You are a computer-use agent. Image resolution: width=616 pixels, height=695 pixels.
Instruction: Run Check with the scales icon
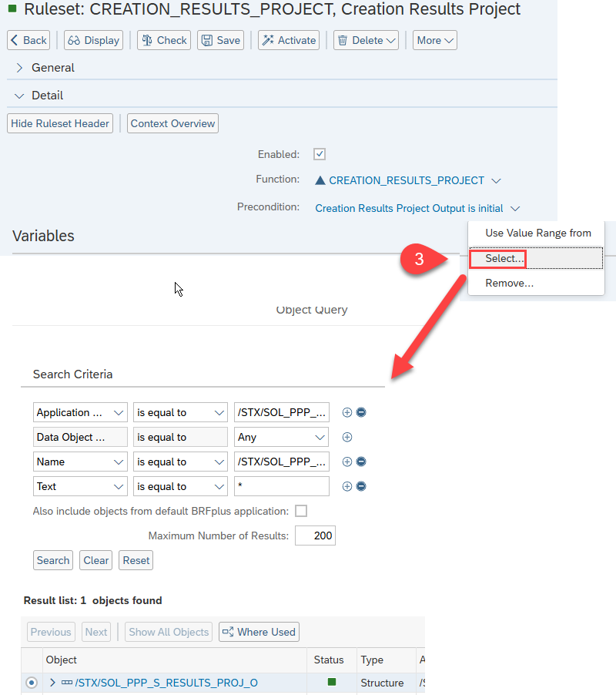click(164, 40)
